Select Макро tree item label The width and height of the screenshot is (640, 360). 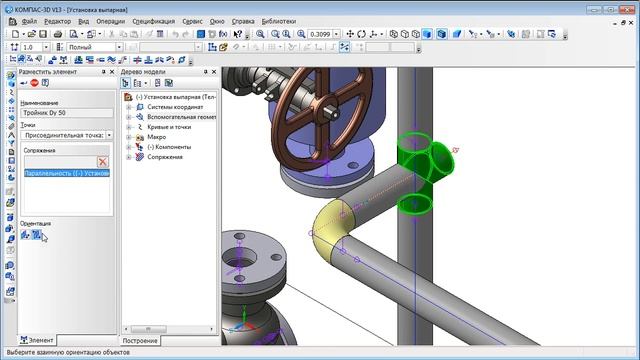(156, 137)
